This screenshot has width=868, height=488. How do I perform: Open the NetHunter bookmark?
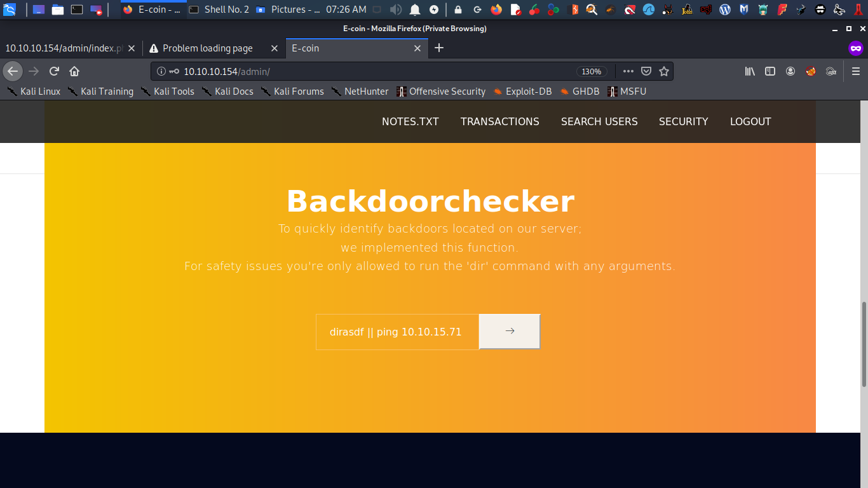[x=360, y=91]
